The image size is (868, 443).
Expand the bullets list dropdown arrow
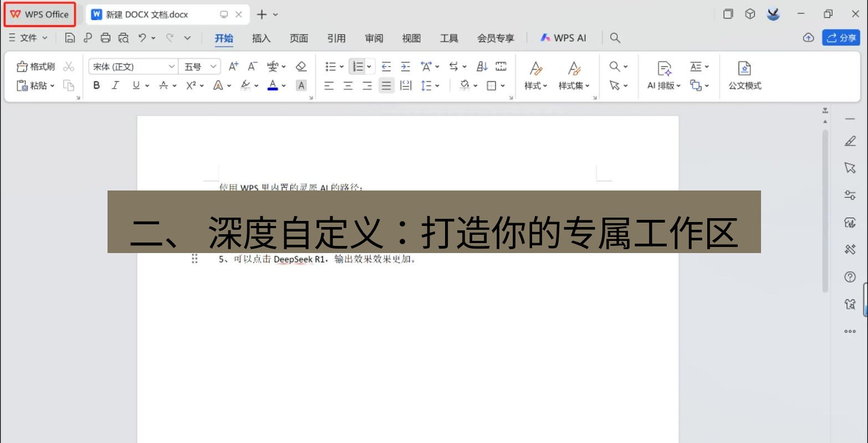(x=341, y=66)
